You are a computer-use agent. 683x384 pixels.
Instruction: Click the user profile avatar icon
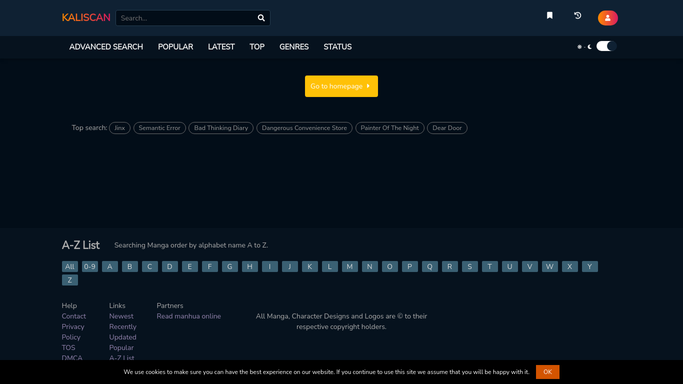(x=608, y=18)
